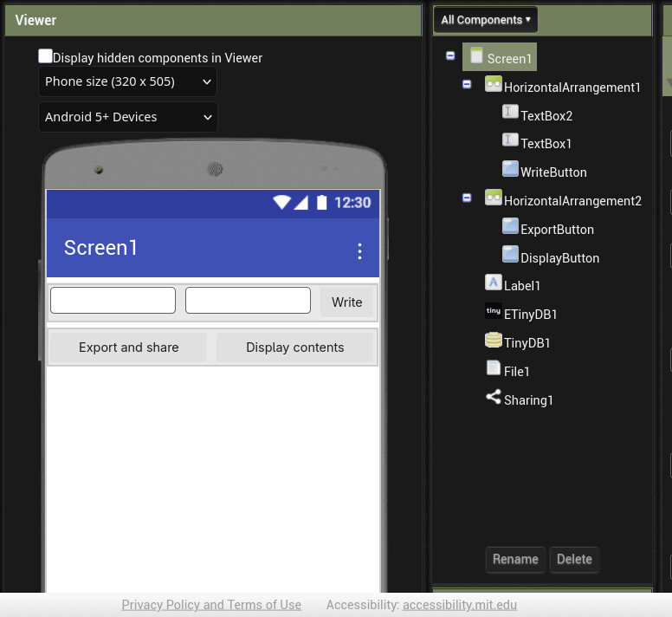Select the Sharing1 share icon
The height and width of the screenshot is (617, 672).
[x=493, y=398]
